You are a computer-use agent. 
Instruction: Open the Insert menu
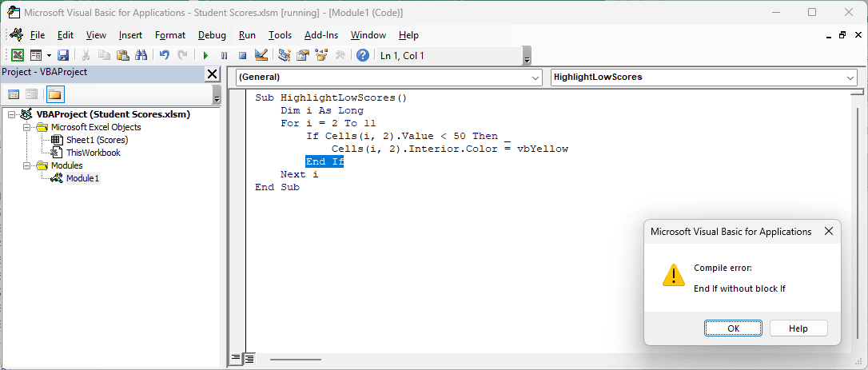point(130,35)
